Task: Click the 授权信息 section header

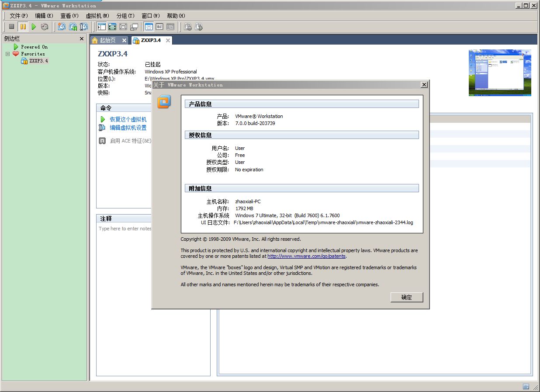Action: (x=302, y=135)
